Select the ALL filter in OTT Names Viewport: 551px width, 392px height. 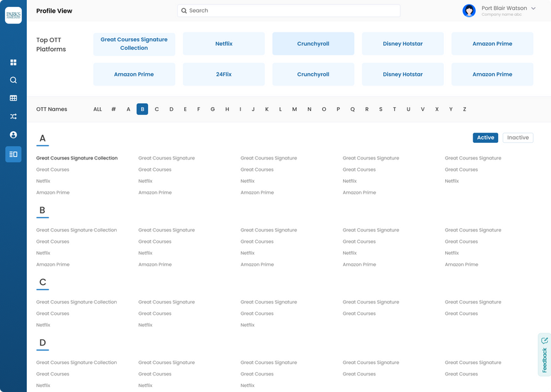coord(98,110)
